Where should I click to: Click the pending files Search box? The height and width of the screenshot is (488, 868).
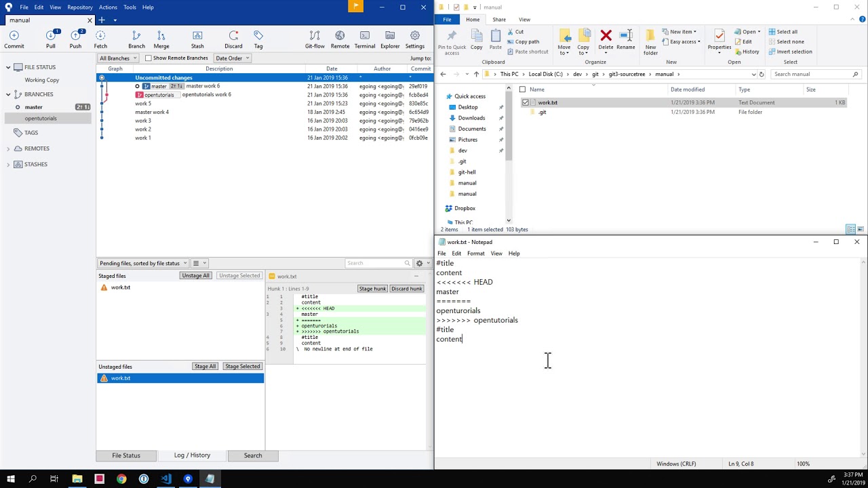(x=378, y=263)
